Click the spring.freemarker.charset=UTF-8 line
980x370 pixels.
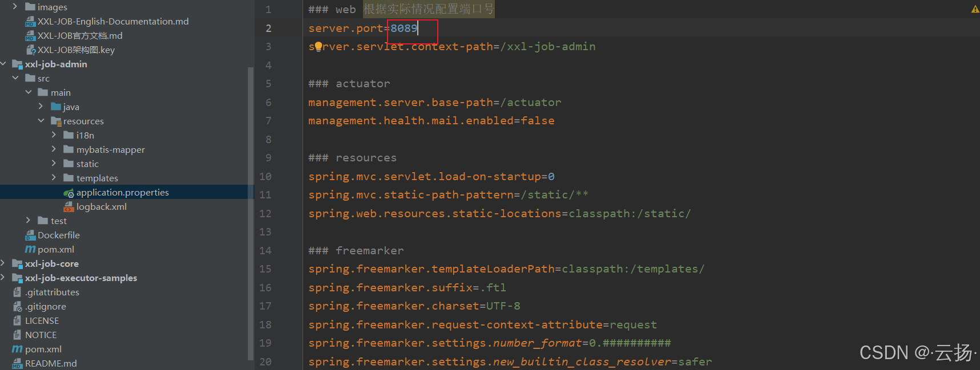414,306
